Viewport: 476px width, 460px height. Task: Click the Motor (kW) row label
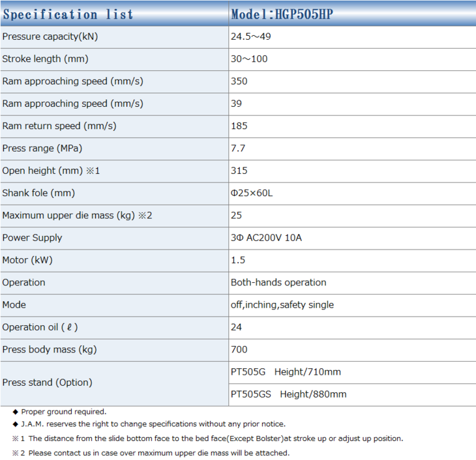point(27,260)
